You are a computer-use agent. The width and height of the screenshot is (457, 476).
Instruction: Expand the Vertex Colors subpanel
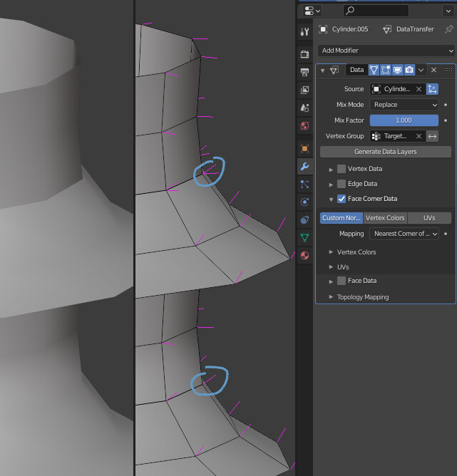(331, 252)
